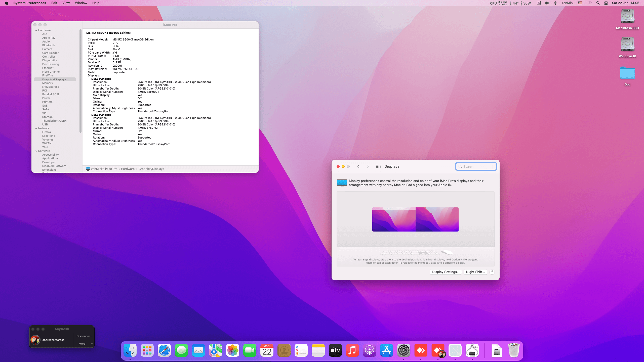Open the System Preferences menu
644x362 pixels.
point(30,3)
